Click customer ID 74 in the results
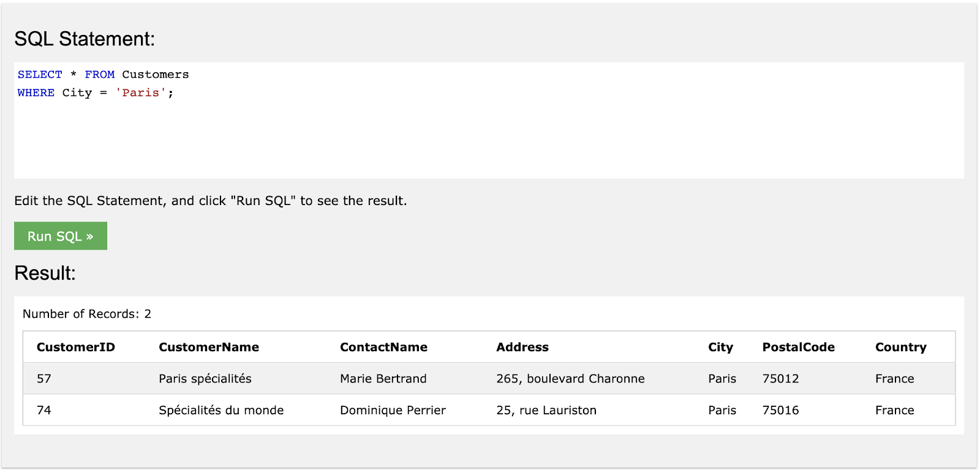The width and height of the screenshot is (980, 470). 44,411
